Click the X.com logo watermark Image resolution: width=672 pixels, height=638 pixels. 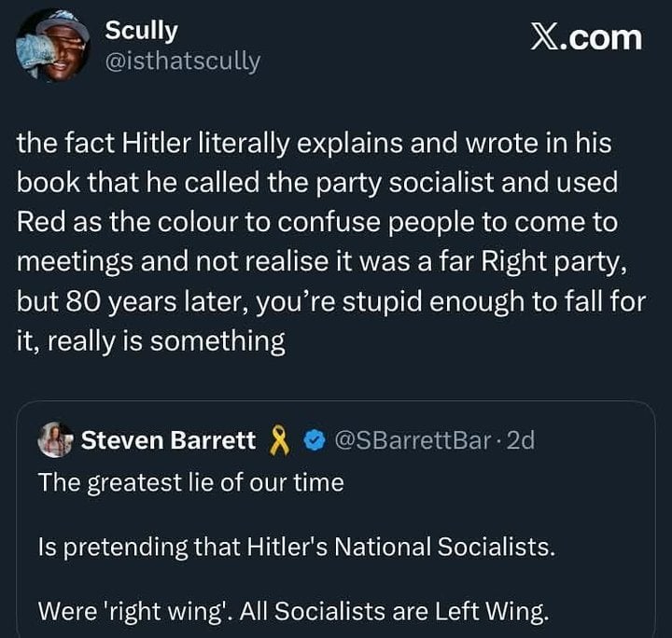586,37
